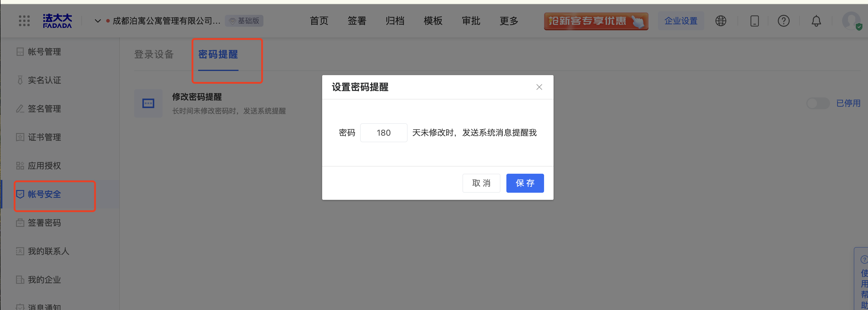868x310 pixels.
Task: Click the 帐号安全 shield icon
Action: coord(20,194)
